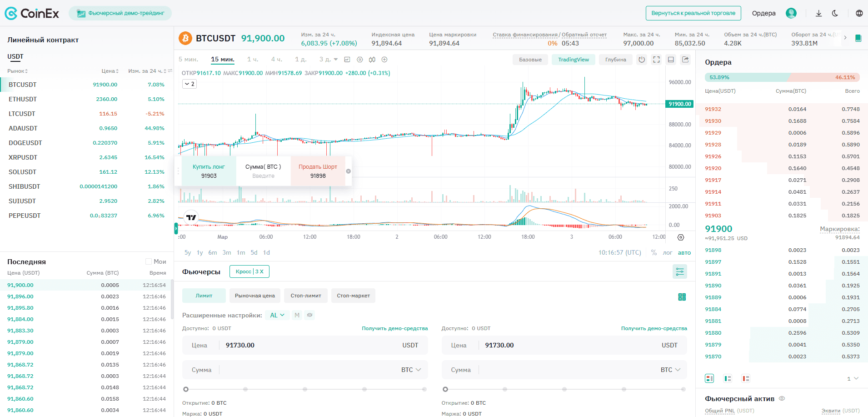Show asks-only order book view icon

[x=746, y=378]
